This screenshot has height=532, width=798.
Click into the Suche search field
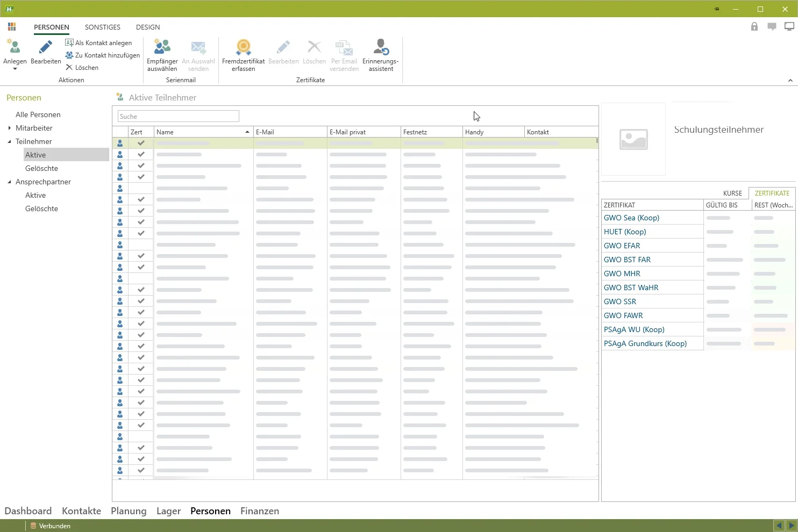(x=179, y=117)
